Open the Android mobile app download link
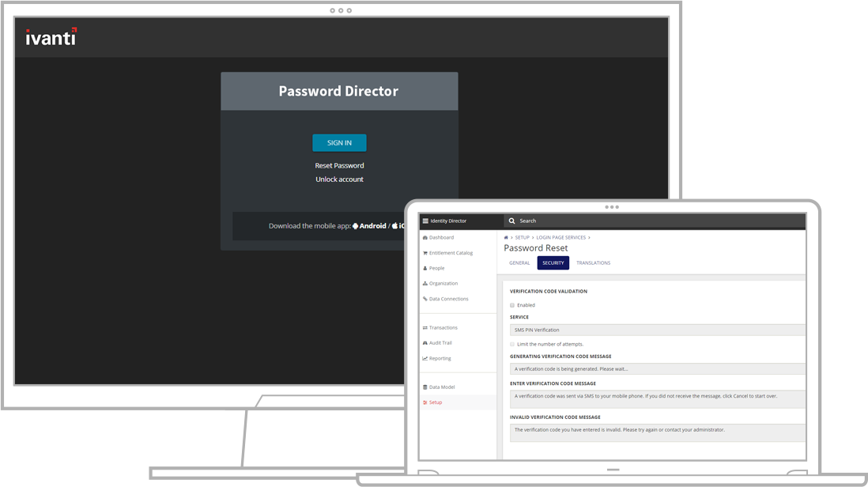The width and height of the screenshot is (868, 487). [x=369, y=226]
